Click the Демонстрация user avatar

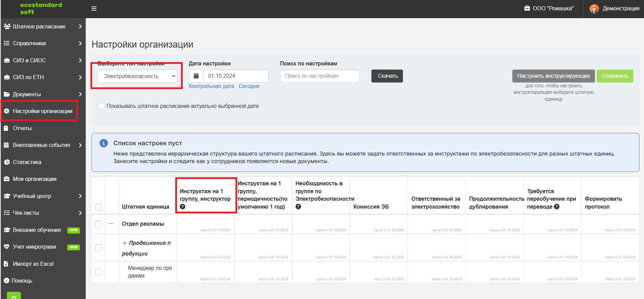594,9
